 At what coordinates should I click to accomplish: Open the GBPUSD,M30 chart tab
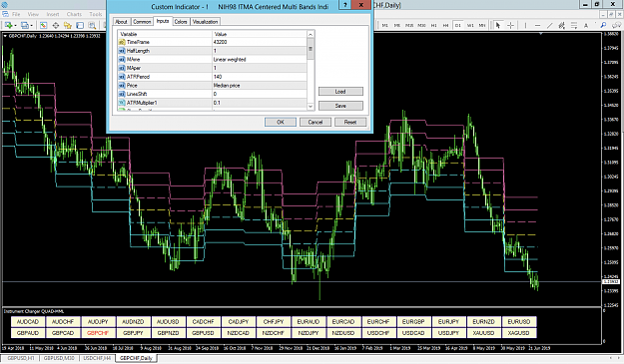pyautogui.click(x=59, y=358)
